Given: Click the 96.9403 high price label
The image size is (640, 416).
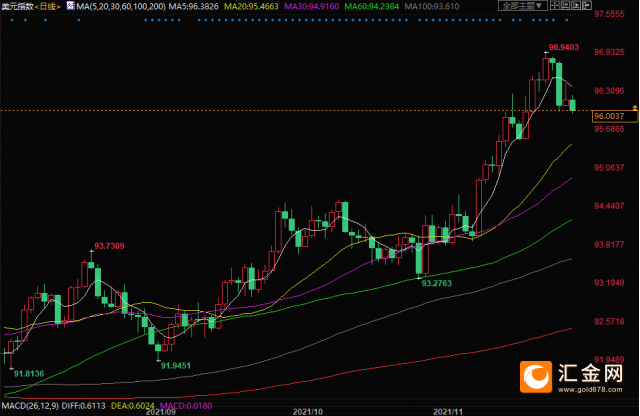Looking at the screenshot, I should tap(563, 47).
